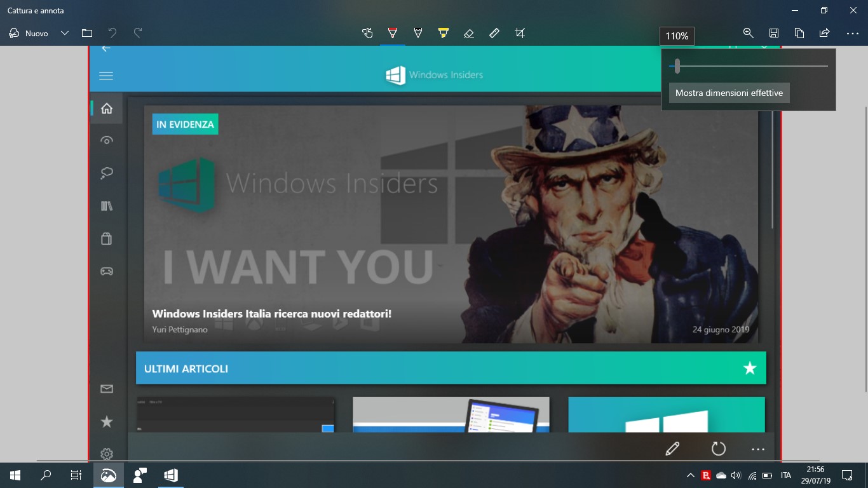This screenshot has height=488, width=868.
Task: Select Home icon in sidebar
Action: [x=107, y=108]
